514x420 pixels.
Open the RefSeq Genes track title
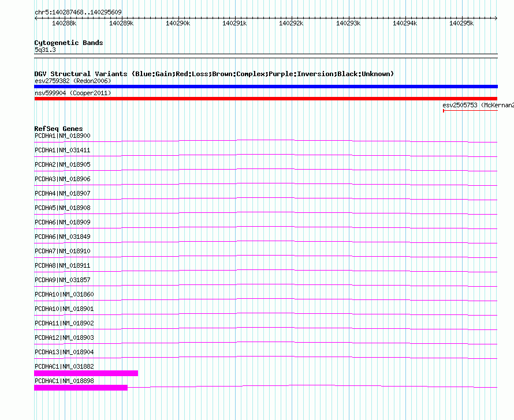click(58, 129)
